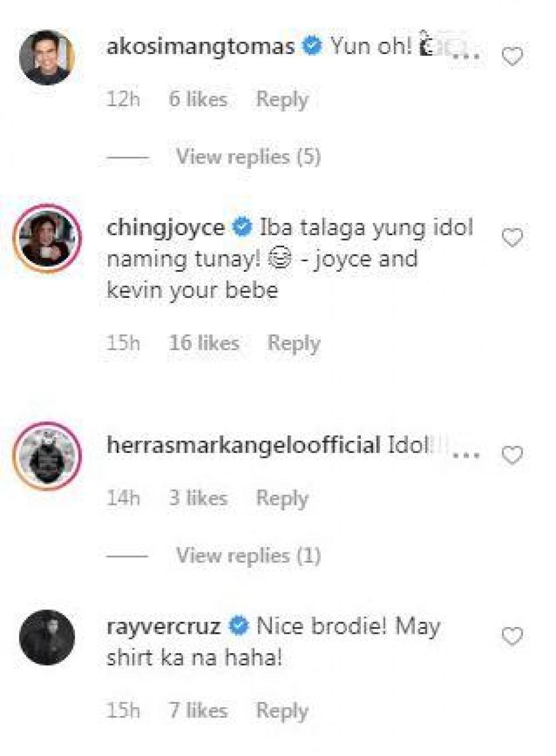Open akosimangtomas's profile picture
The width and height of the screenshot is (556, 756).
click(x=47, y=57)
